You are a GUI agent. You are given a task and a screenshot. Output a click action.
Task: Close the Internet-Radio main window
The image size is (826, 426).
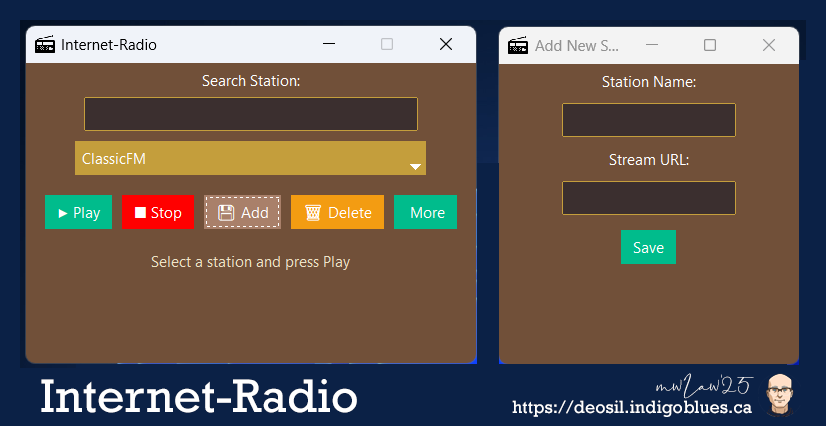click(446, 44)
